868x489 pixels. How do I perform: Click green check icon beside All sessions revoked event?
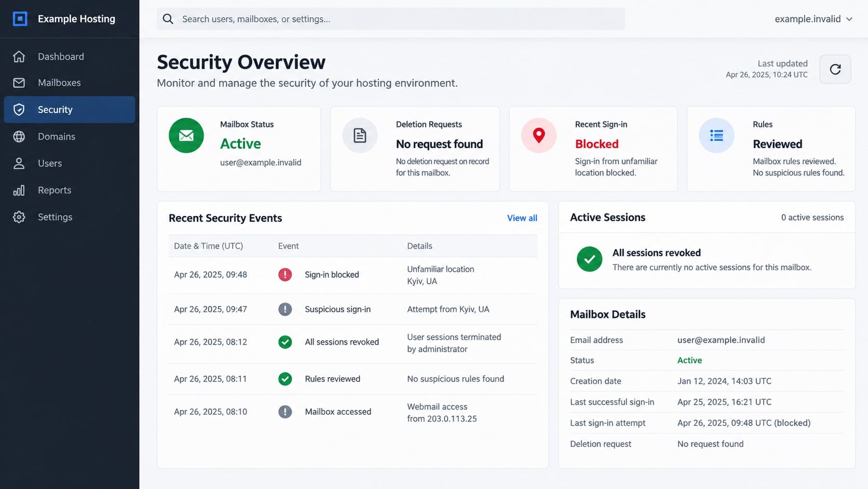click(x=285, y=342)
